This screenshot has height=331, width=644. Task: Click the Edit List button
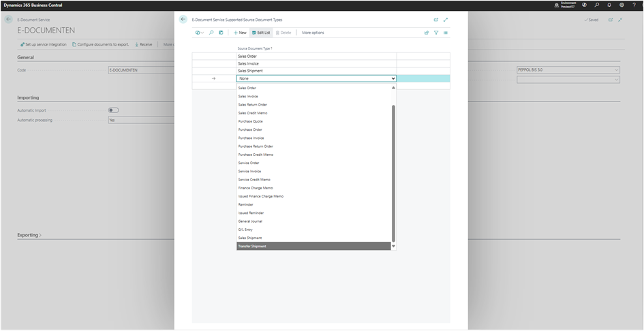point(261,33)
